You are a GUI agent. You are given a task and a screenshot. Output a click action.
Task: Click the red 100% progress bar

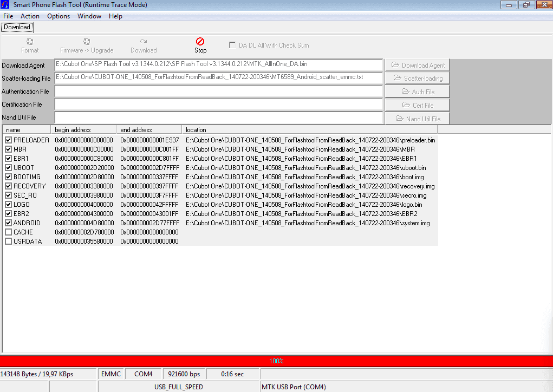point(276,361)
